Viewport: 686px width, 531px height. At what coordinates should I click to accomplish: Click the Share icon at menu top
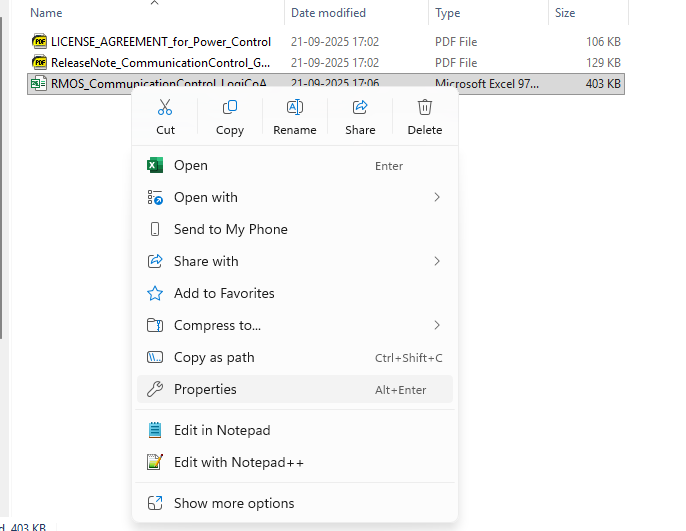[360, 108]
